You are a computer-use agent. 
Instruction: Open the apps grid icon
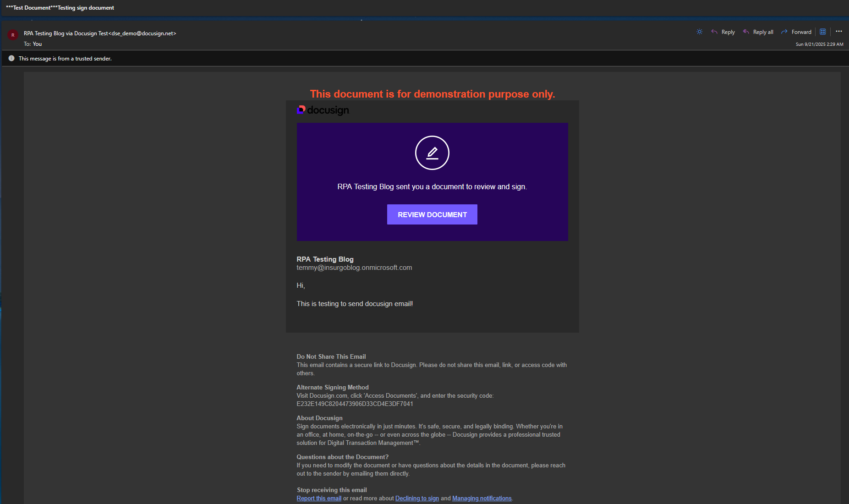click(823, 32)
